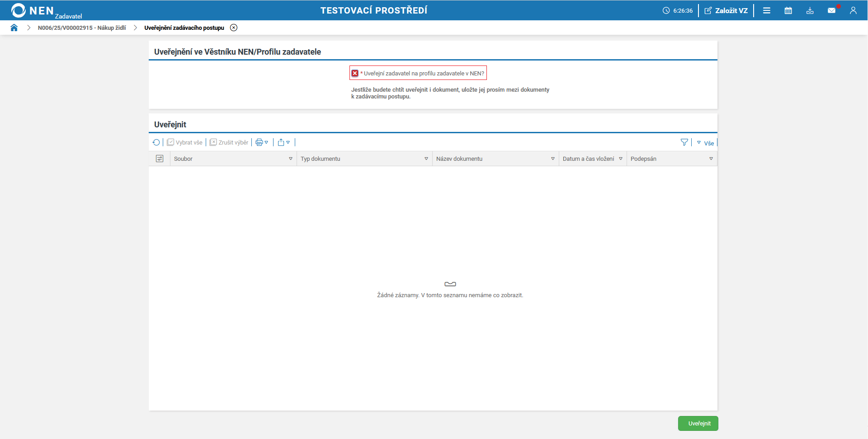The height and width of the screenshot is (439, 868).
Task: Select the Uveřejnění zadávacího postupu breadcrumb
Action: [184, 28]
